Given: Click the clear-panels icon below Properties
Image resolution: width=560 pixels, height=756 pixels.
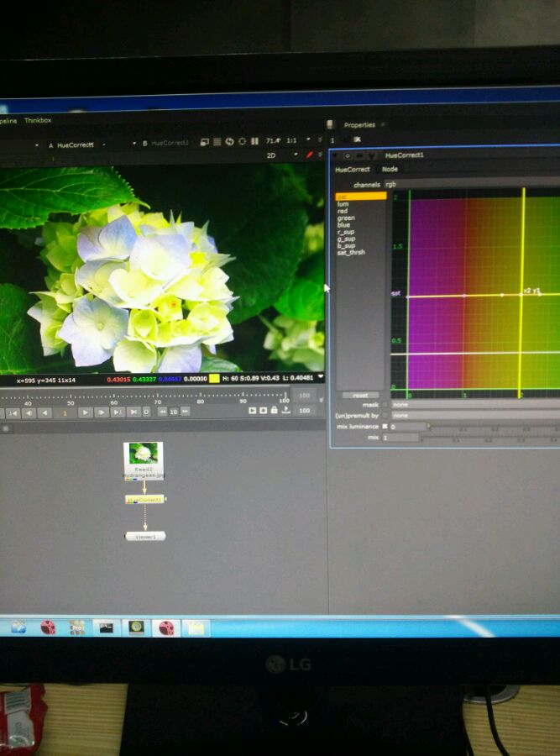Looking at the screenshot, I should coord(357,139).
